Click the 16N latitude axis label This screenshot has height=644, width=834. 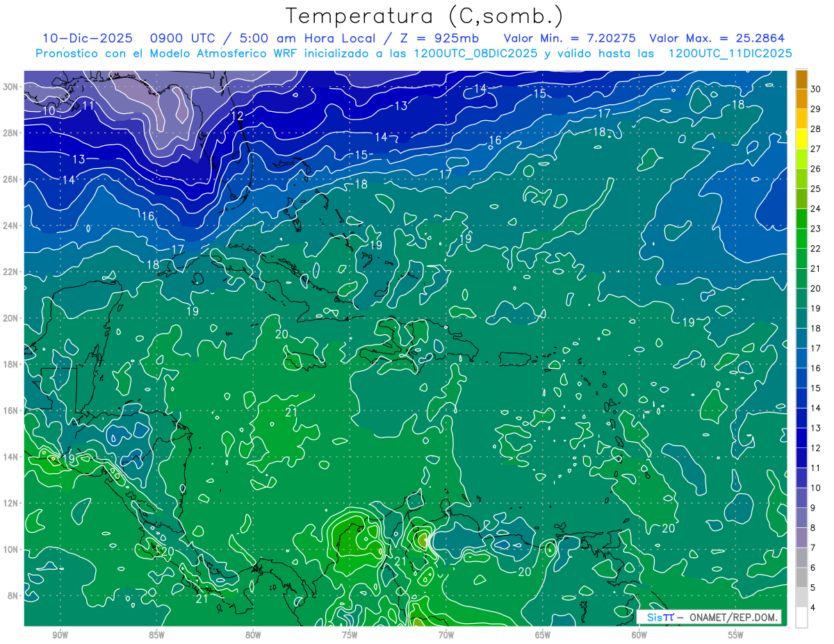pos(11,411)
